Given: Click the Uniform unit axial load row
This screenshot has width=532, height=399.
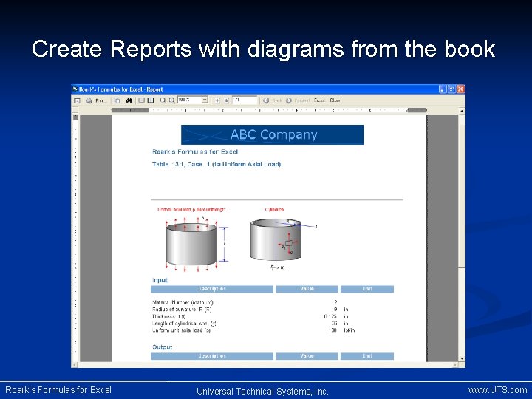Looking at the screenshot, I should point(253,330).
